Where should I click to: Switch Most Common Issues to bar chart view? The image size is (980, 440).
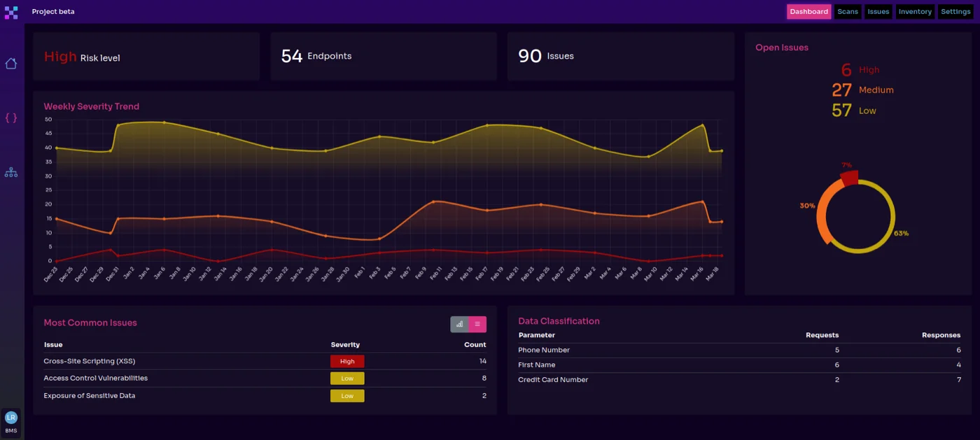click(458, 324)
